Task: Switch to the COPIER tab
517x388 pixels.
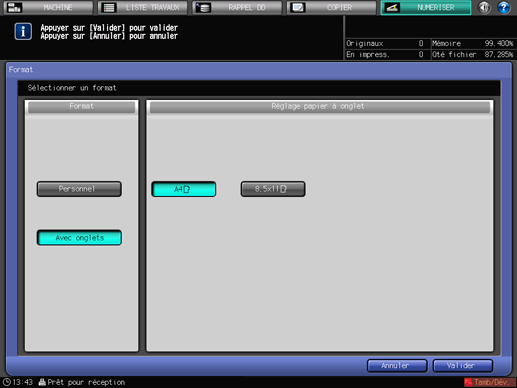Action: pos(331,7)
